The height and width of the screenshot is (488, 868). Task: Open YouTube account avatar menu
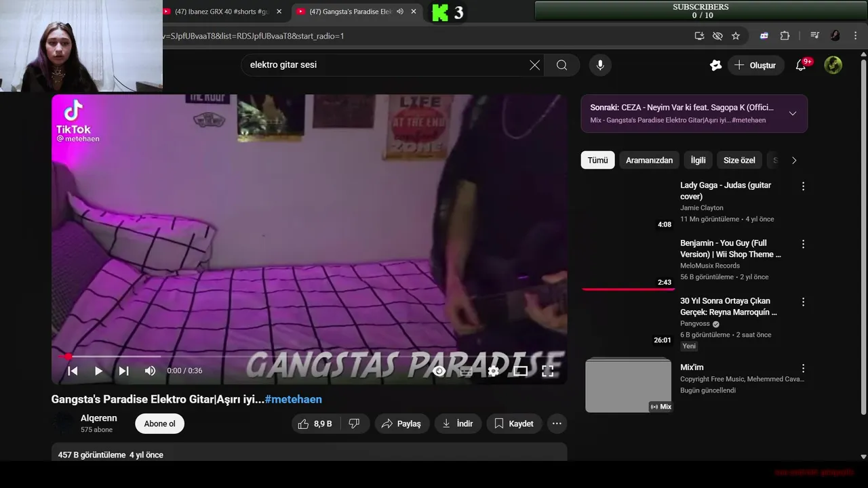pyautogui.click(x=833, y=65)
